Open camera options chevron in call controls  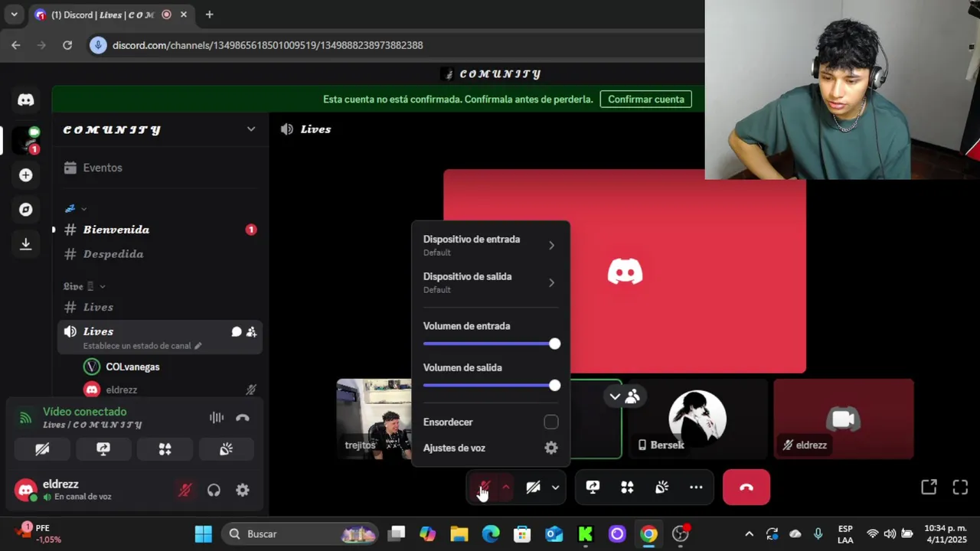(555, 487)
